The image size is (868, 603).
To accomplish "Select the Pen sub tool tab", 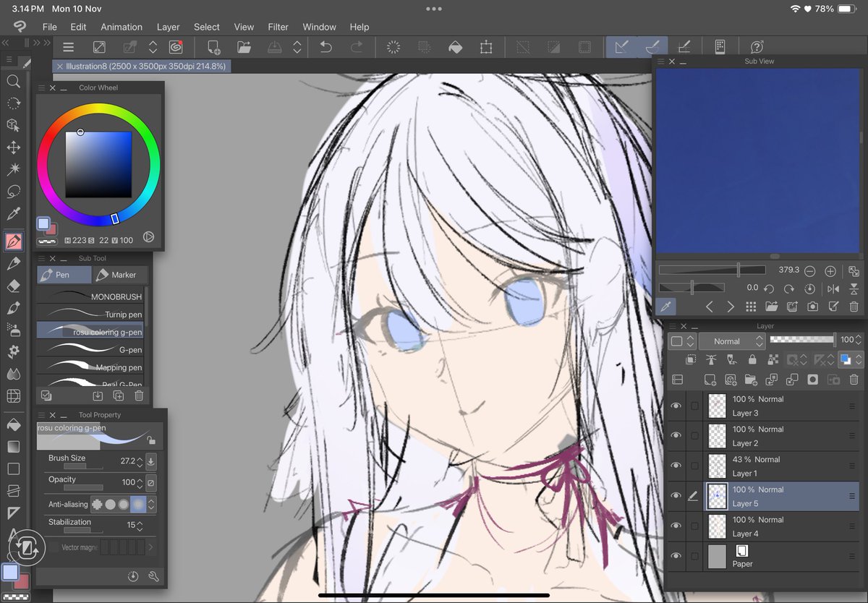I will coord(64,275).
